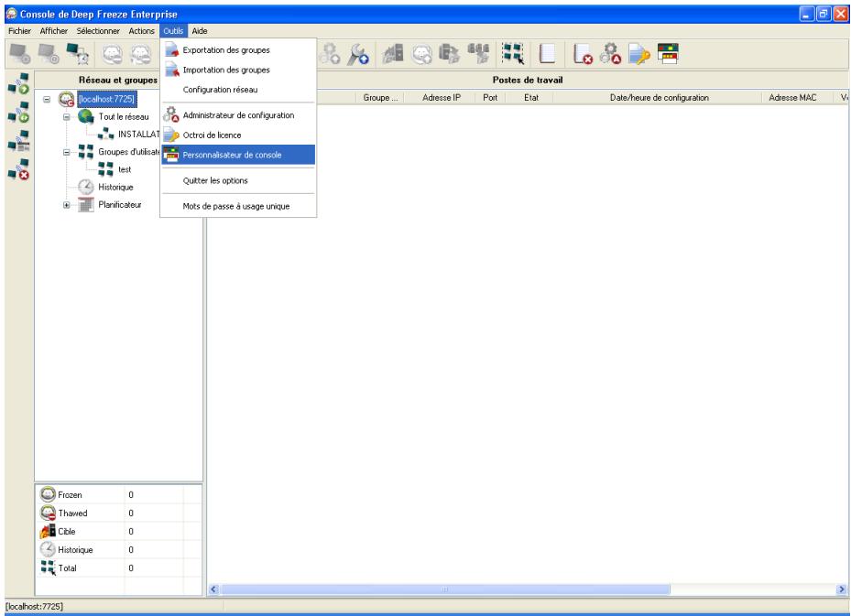Select Historique in the network tree

(x=115, y=187)
